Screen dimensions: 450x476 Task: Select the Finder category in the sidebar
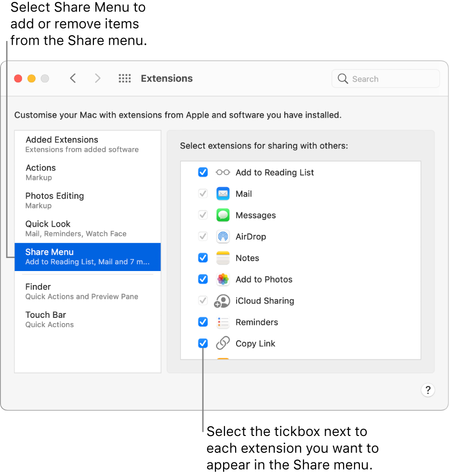62,291
